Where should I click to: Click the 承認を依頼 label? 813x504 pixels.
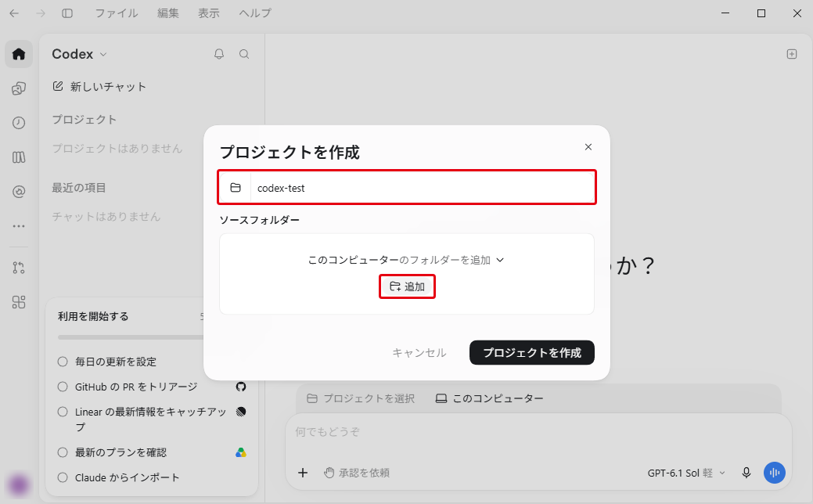(x=364, y=473)
